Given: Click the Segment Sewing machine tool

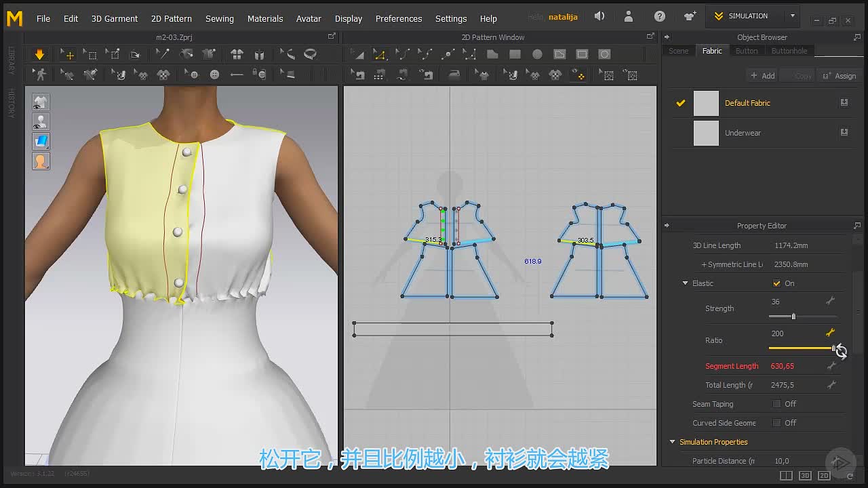Looking at the screenshot, I should [x=359, y=75].
